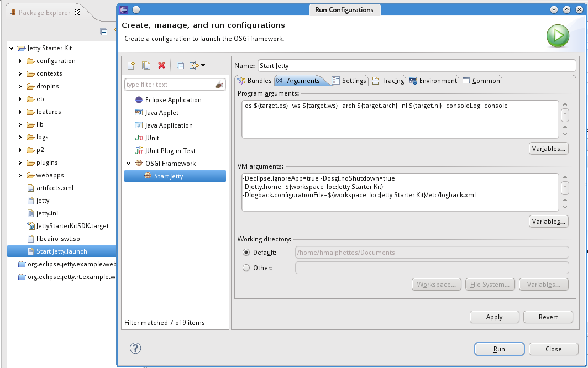Click Variables button under Program arguments

548,149
